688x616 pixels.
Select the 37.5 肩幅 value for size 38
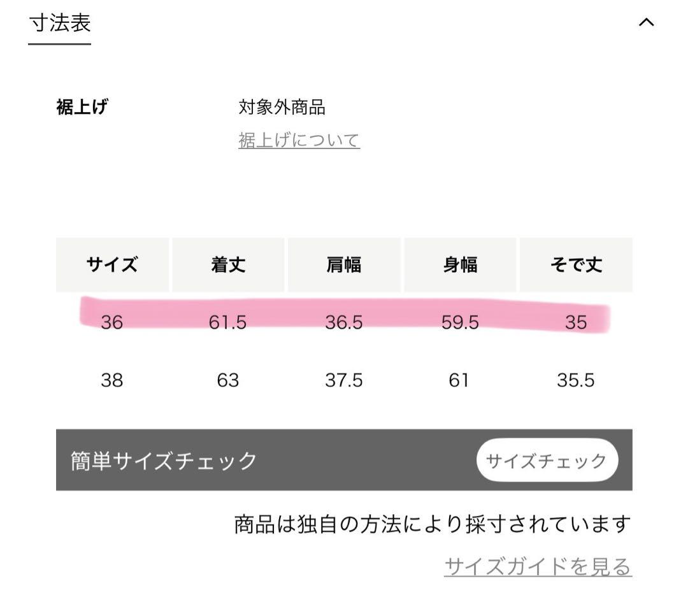coord(344,380)
